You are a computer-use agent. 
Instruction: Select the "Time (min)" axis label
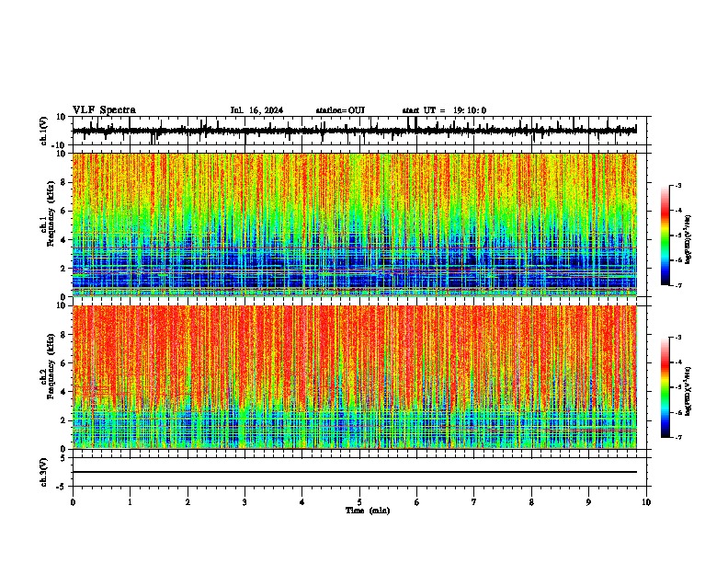(x=368, y=511)
